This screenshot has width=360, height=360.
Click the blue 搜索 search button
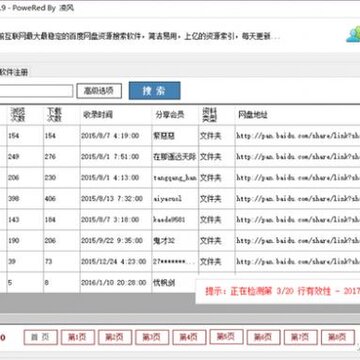pos(155,91)
